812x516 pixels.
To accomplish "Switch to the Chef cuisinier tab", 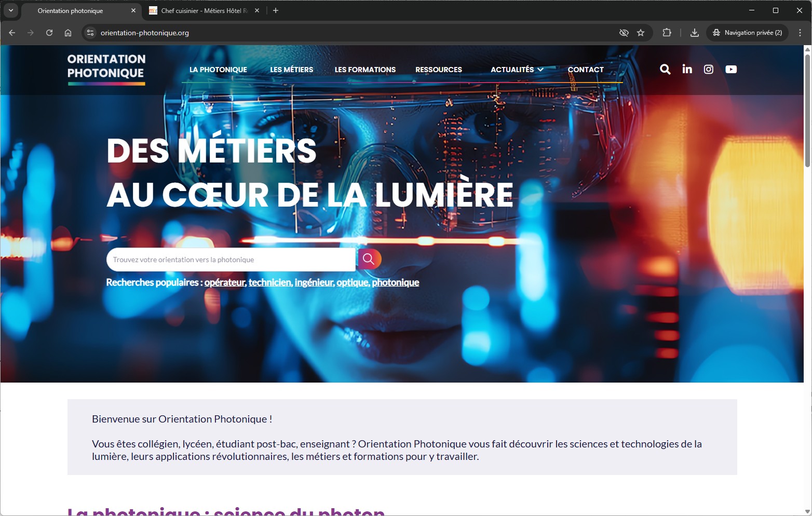I will click(x=200, y=10).
